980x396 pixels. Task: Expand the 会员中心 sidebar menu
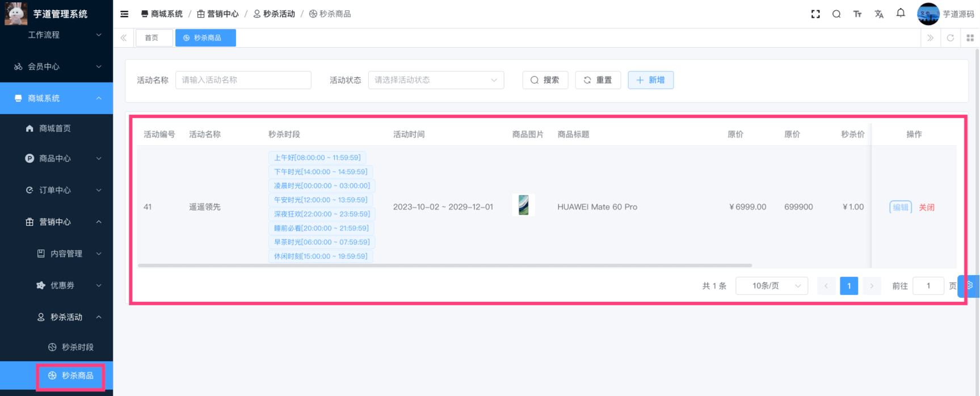tap(56, 66)
